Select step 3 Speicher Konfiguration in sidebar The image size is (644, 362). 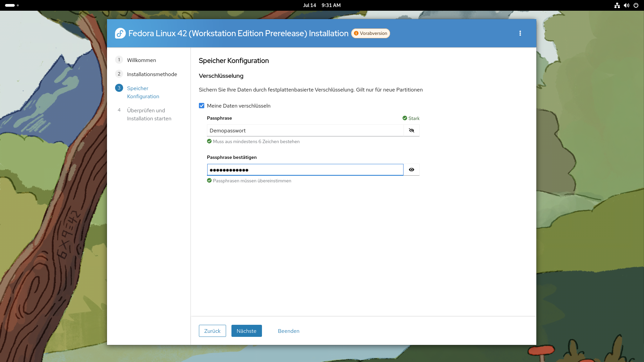click(143, 92)
